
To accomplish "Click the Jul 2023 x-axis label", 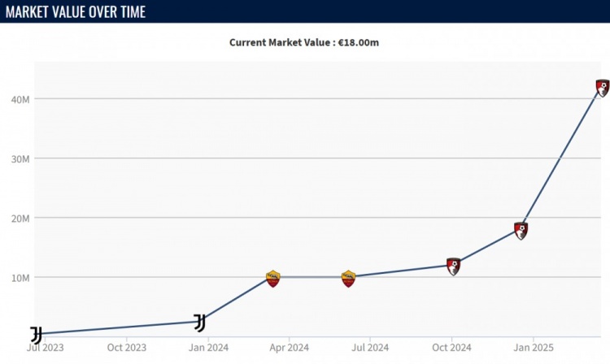I will click(x=45, y=347).
